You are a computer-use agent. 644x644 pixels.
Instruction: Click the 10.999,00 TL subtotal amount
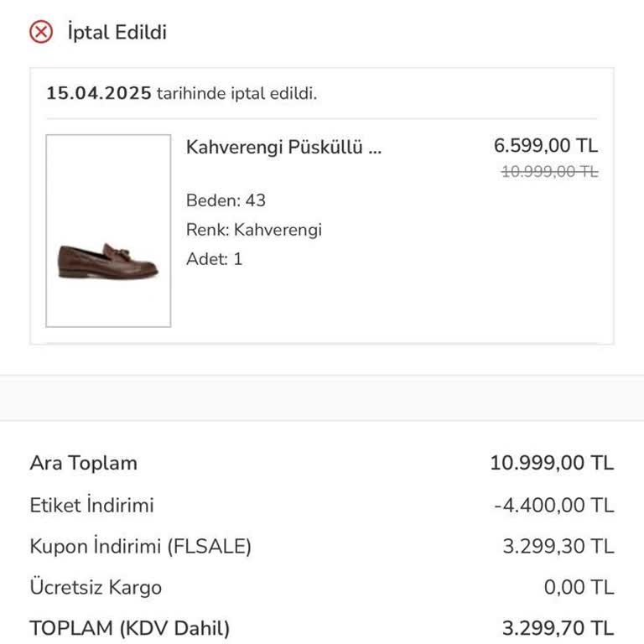552,463
